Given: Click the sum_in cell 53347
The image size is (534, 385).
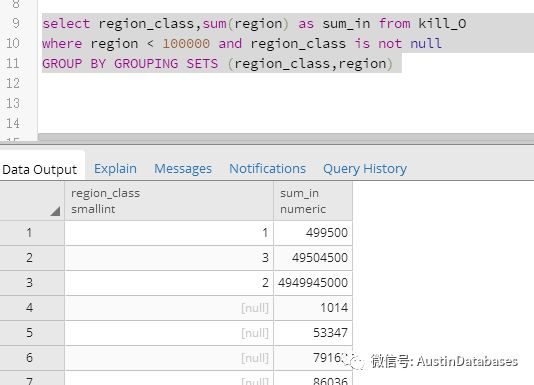Looking at the screenshot, I should (313, 333).
